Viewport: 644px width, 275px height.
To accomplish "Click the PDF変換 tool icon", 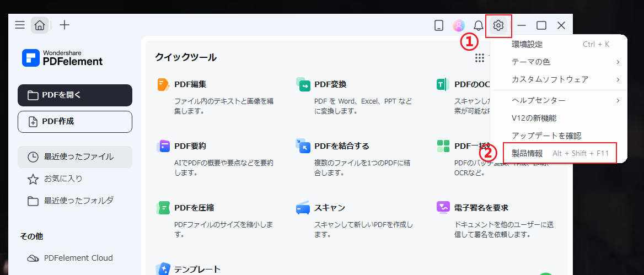I will [303, 84].
